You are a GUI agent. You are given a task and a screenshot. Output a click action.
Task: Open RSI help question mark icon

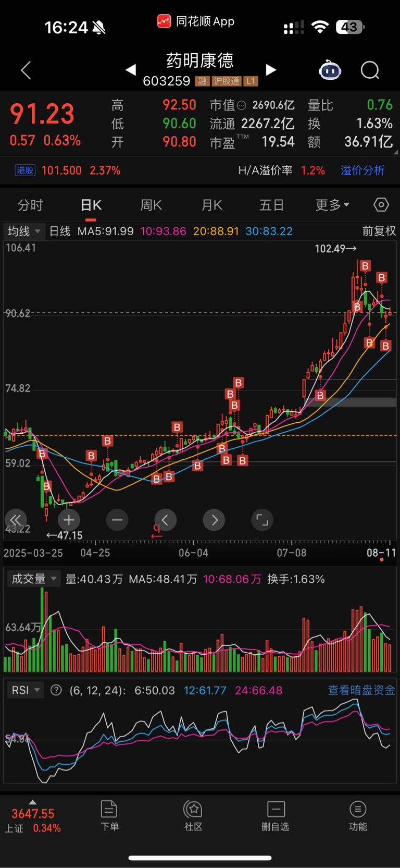tap(56, 690)
